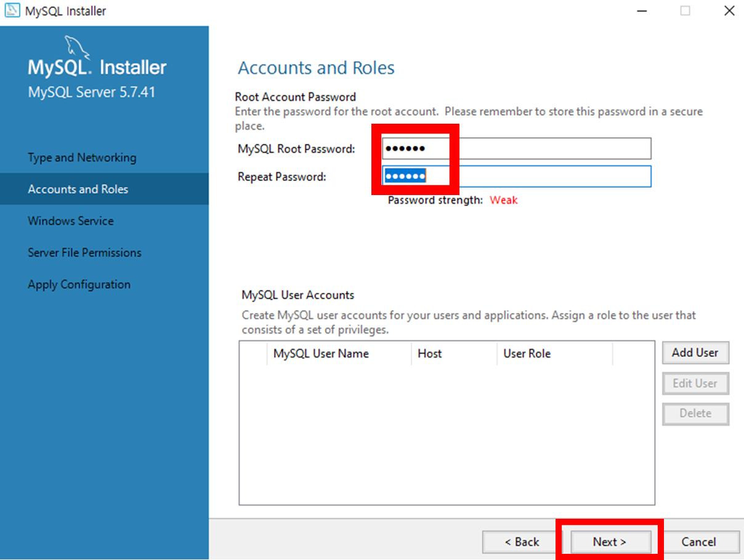Go to the Windows Service step
The width and height of the screenshot is (744, 560).
coord(71,221)
